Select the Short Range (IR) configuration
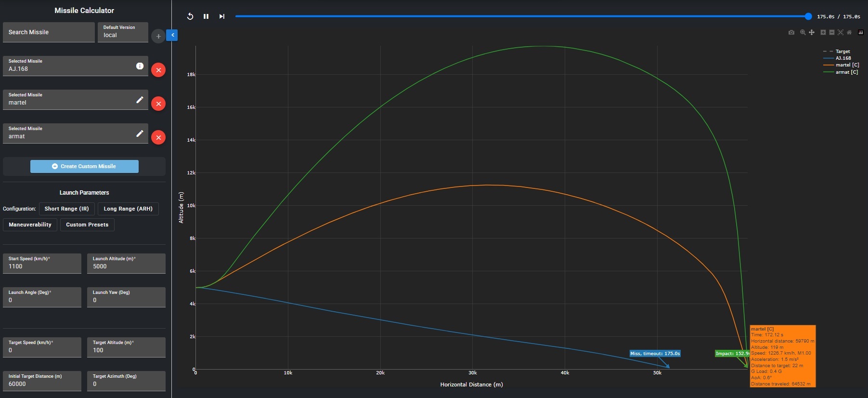 (66, 209)
